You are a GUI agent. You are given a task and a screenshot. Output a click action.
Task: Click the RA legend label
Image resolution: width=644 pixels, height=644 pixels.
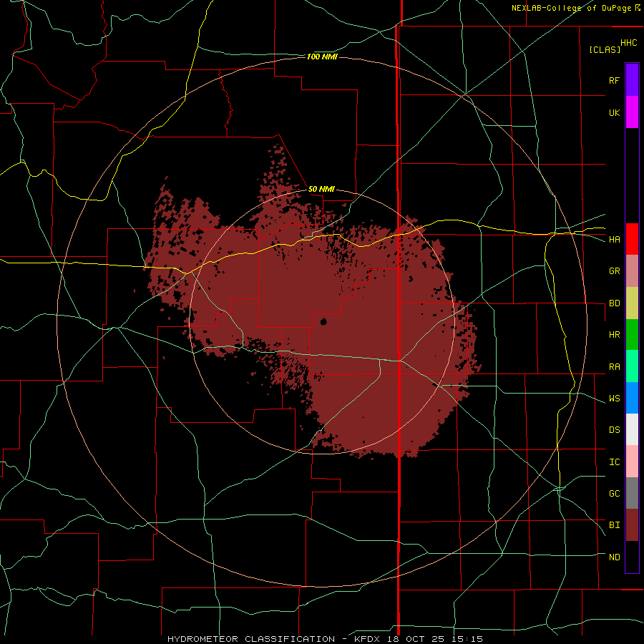pyautogui.click(x=614, y=367)
